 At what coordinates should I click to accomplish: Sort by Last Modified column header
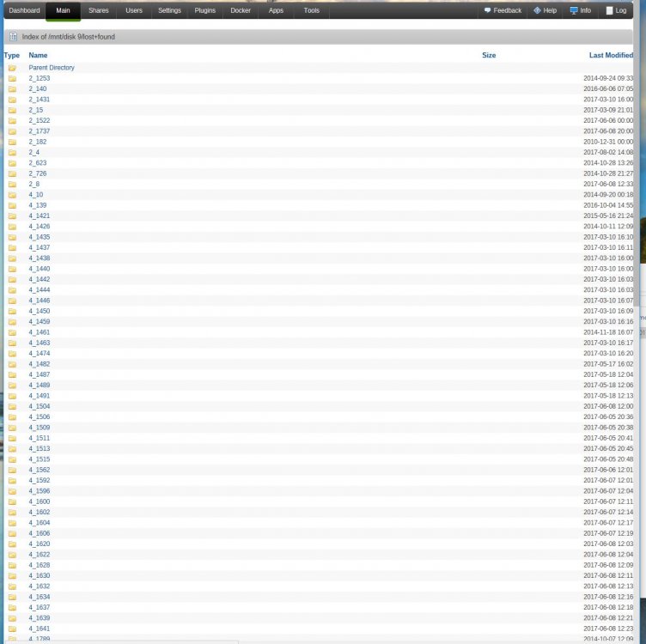[611, 55]
